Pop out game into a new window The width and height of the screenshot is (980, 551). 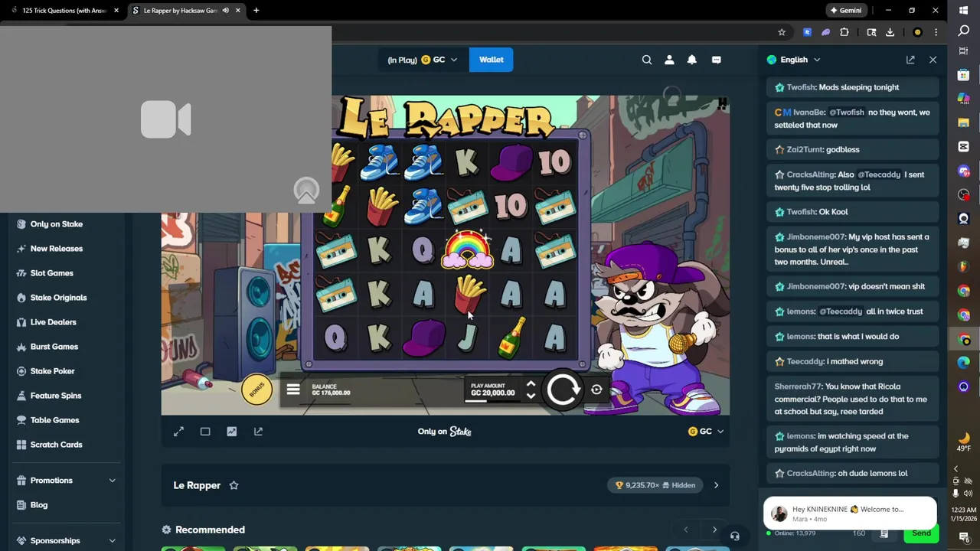tap(258, 432)
